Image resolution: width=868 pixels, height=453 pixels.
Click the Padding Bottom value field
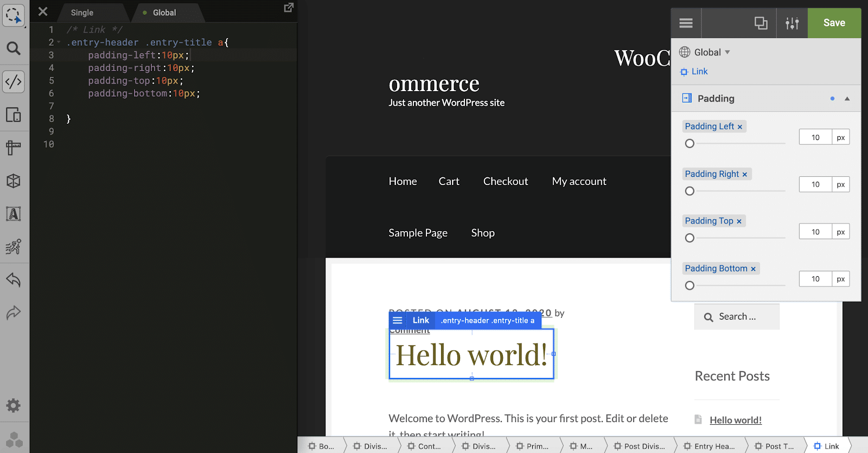(815, 279)
